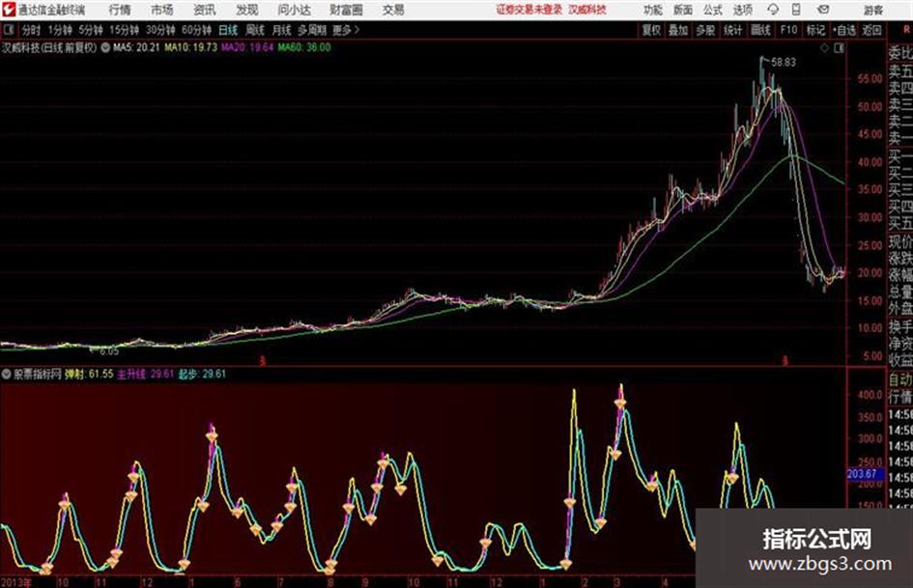The image size is (913, 588).
Task: Click the round icon beside 股票指标网 indicator
Action: [6, 374]
